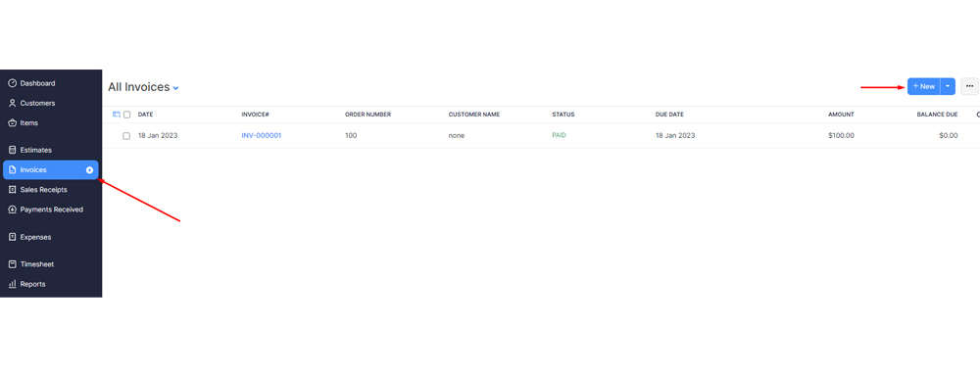Viewport: 980px width, 373px height.
Task: Open invoice INV-000001 link
Action: (x=262, y=135)
